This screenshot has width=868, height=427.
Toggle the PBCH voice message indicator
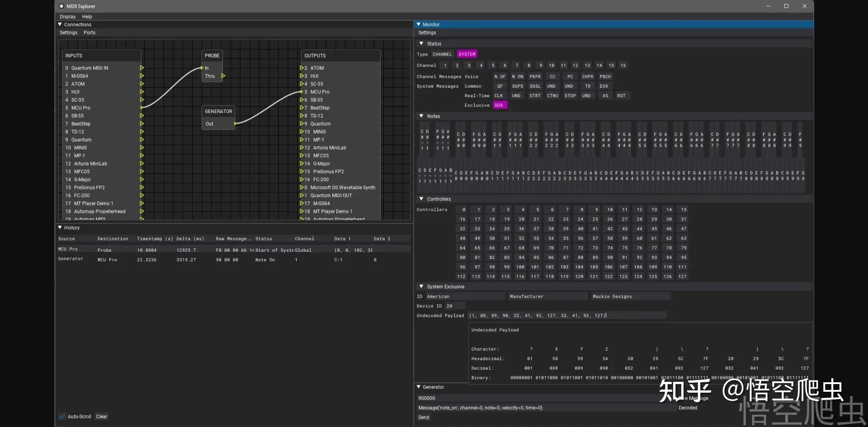(x=605, y=76)
